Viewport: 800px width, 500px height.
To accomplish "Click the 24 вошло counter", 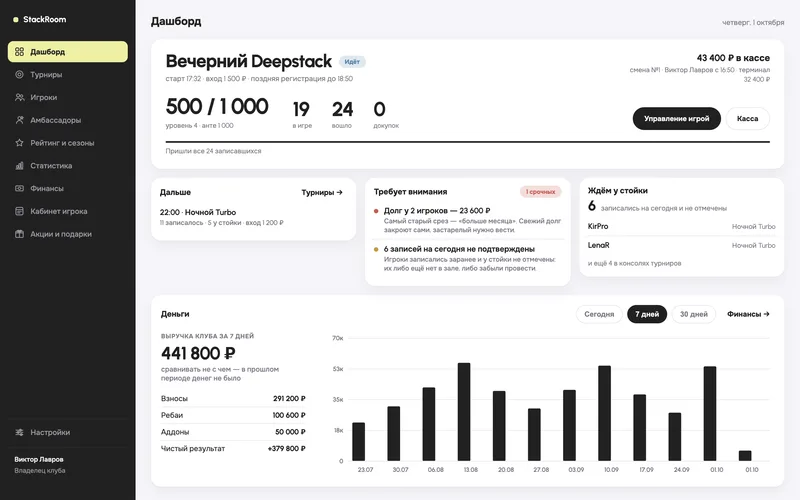I will tap(342, 114).
